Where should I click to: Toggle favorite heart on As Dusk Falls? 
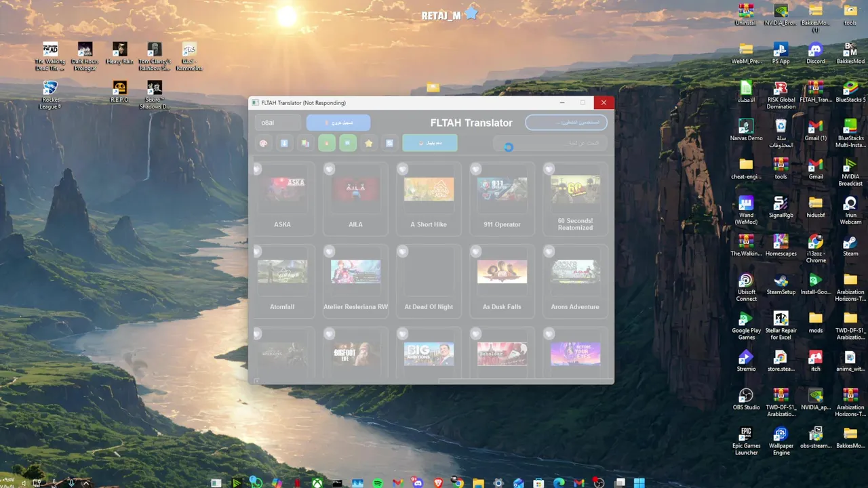pos(476,251)
